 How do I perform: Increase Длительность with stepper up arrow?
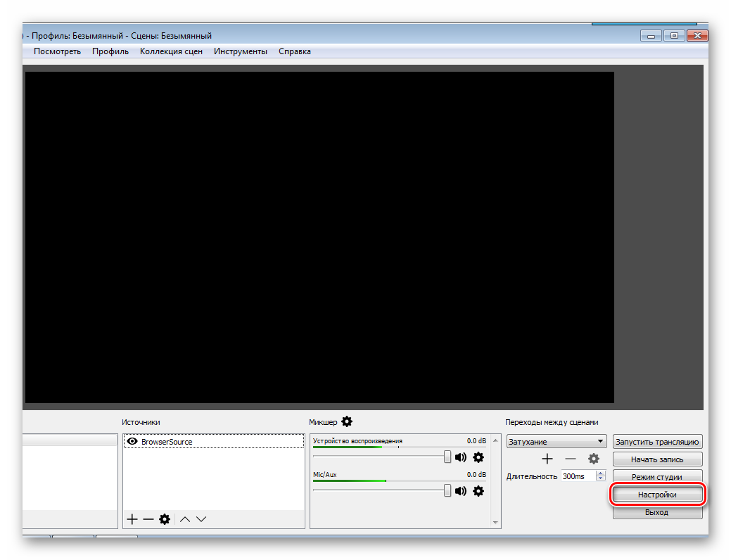(601, 473)
